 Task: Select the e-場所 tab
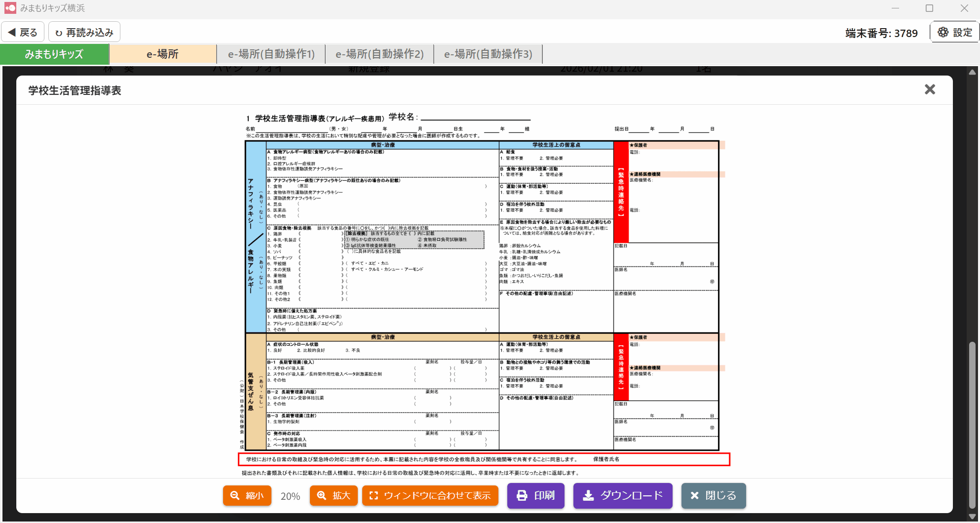tap(162, 54)
